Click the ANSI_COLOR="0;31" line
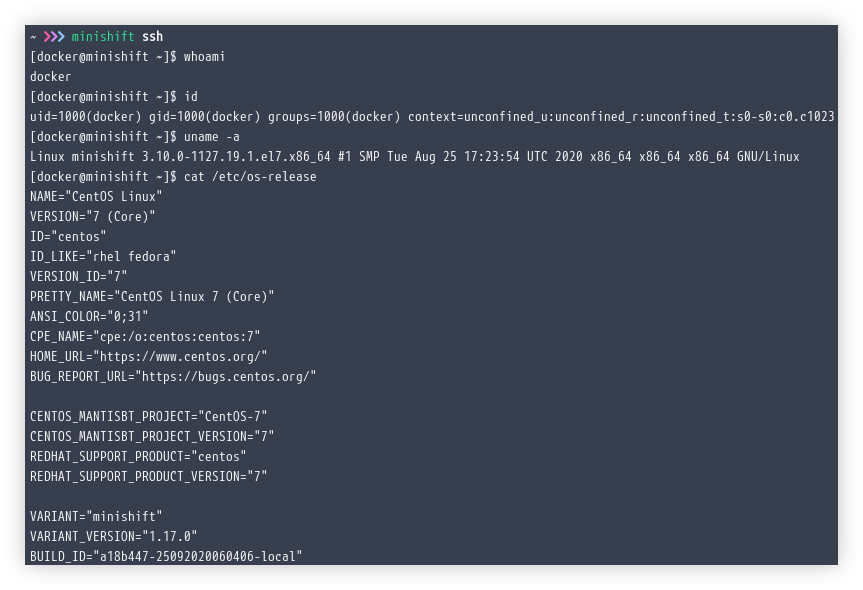 pyautogui.click(x=89, y=316)
